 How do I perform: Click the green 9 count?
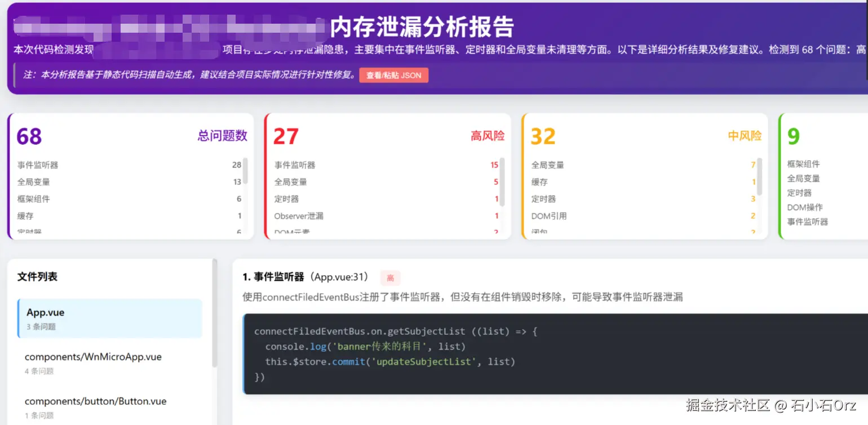(x=794, y=136)
